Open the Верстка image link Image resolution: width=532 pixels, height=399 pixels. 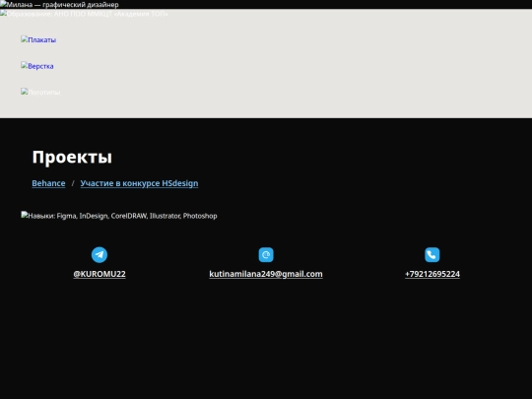click(x=37, y=66)
